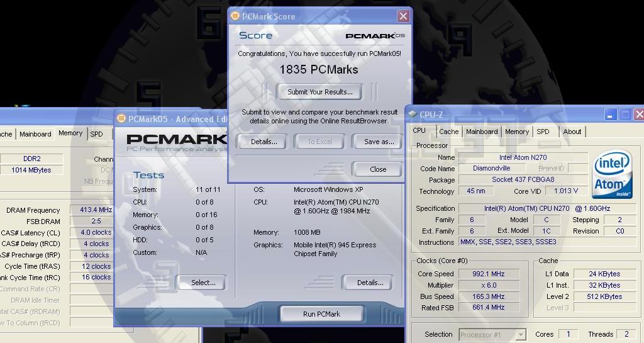Click Save as button in score dialog
The image size is (644, 343).
click(x=377, y=142)
